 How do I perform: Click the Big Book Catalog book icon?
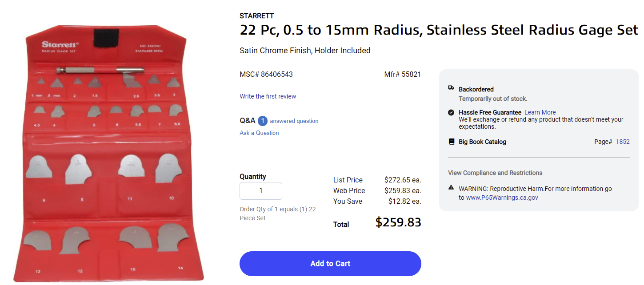(x=451, y=142)
